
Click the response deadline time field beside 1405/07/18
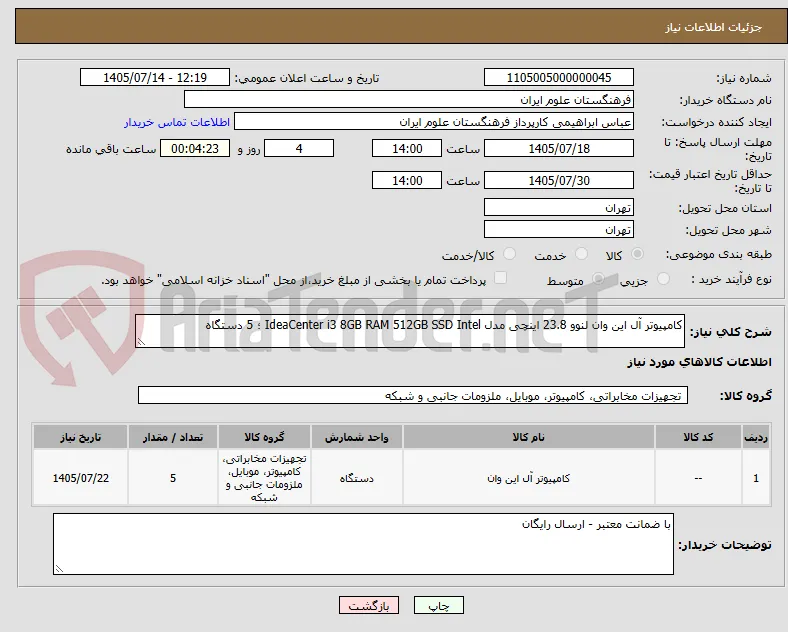(407, 148)
